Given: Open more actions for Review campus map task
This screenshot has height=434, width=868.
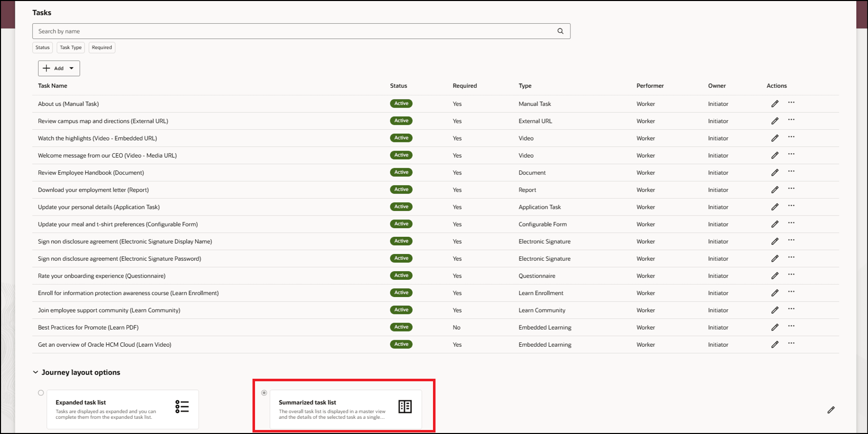Looking at the screenshot, I should [791, 120].
